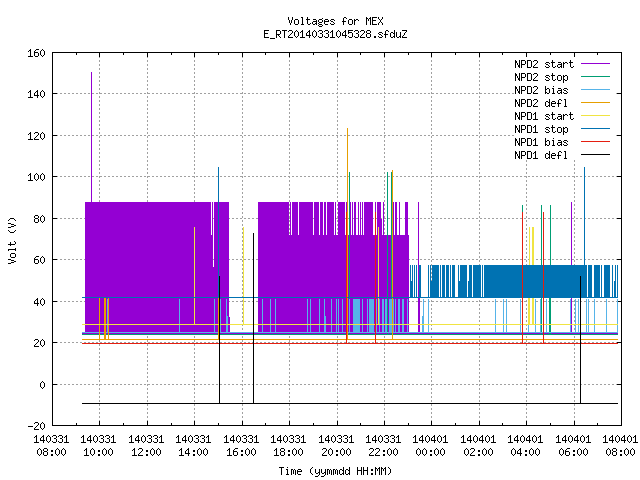The width and height of the screenshot is (640, 480).
Task: Click the 140331 10:00 x-axis tick label
Action: (x=98, y=446)
